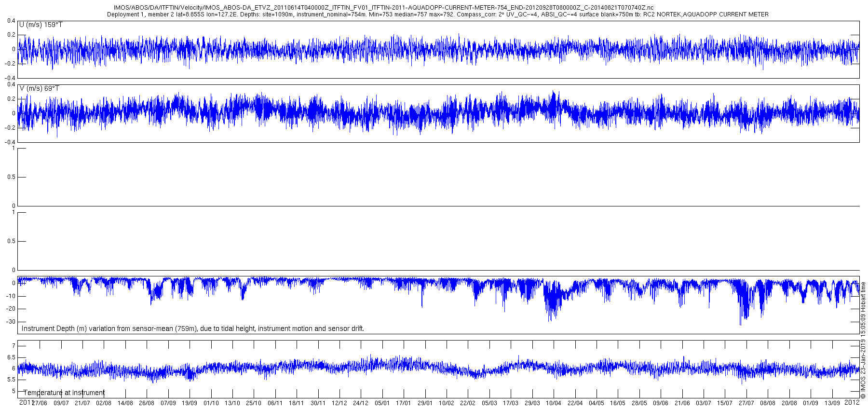Click the '21/07' date label
The image size is (868, 410).
(x=82, y=403)
